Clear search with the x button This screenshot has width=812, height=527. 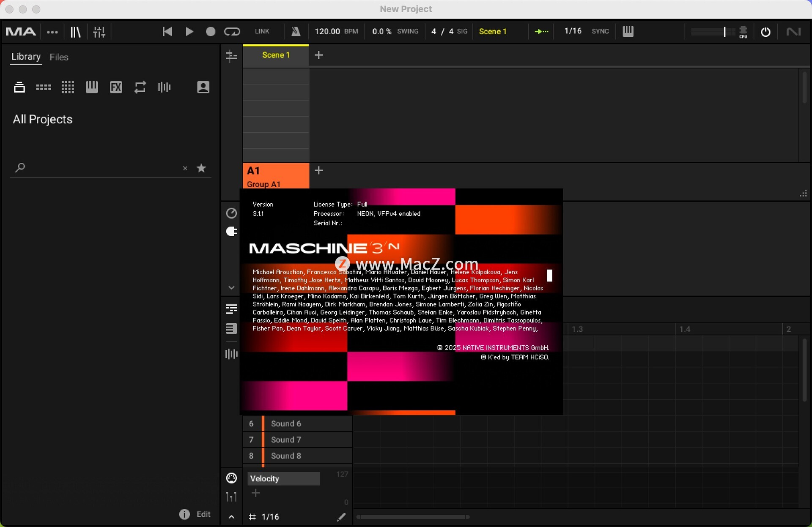point(185,168)
